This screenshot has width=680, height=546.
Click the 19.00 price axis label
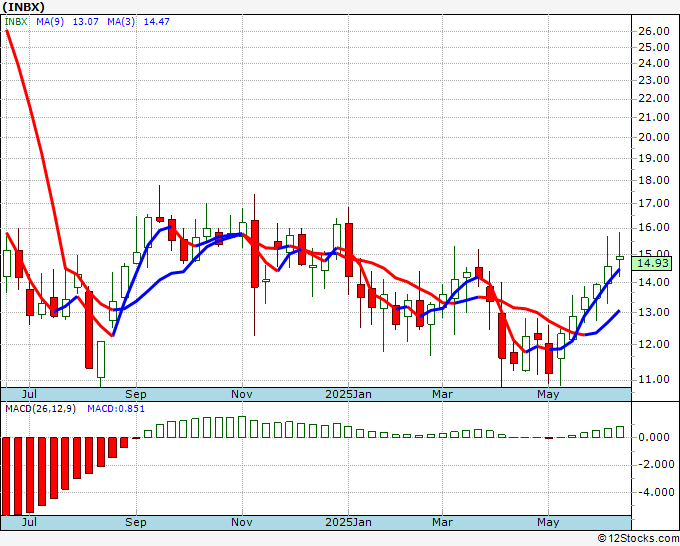[654, 158]
